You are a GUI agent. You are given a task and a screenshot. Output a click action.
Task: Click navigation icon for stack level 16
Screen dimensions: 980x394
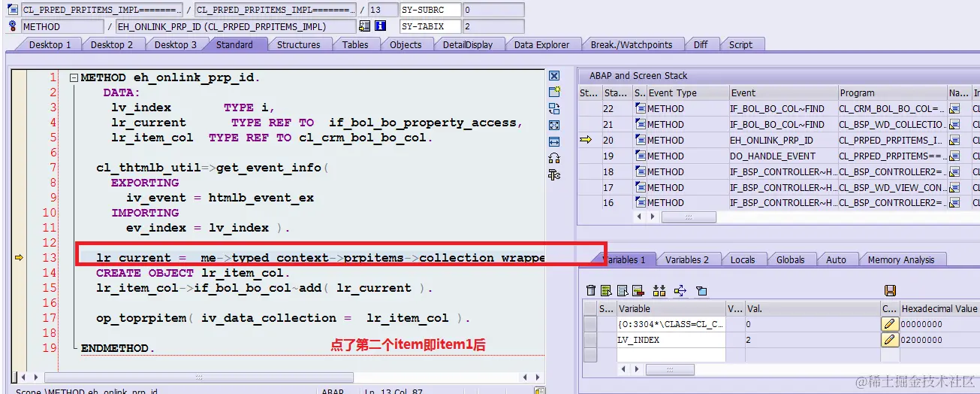click(x=954, y=202)
